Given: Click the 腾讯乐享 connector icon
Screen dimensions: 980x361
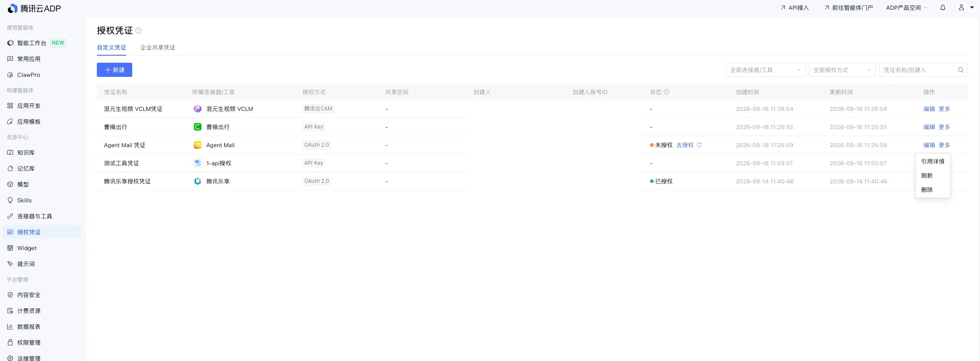Looking at the screenshot, I should 198,181.
